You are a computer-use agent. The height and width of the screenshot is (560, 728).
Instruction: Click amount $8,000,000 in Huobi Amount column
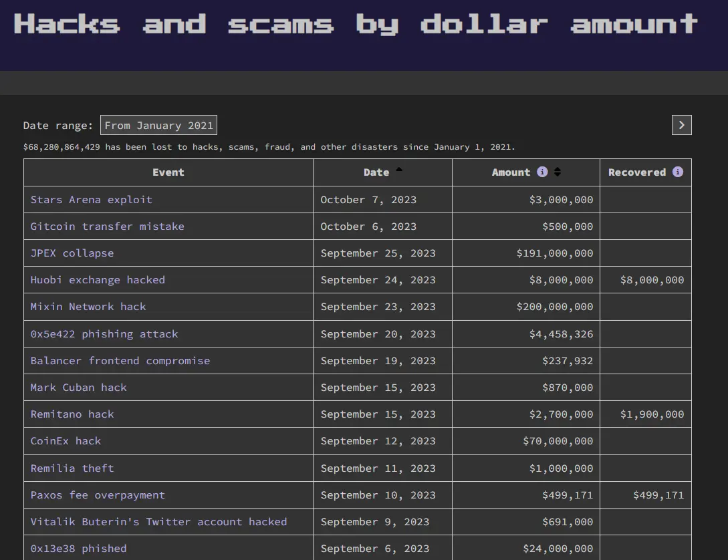(561, 280)
